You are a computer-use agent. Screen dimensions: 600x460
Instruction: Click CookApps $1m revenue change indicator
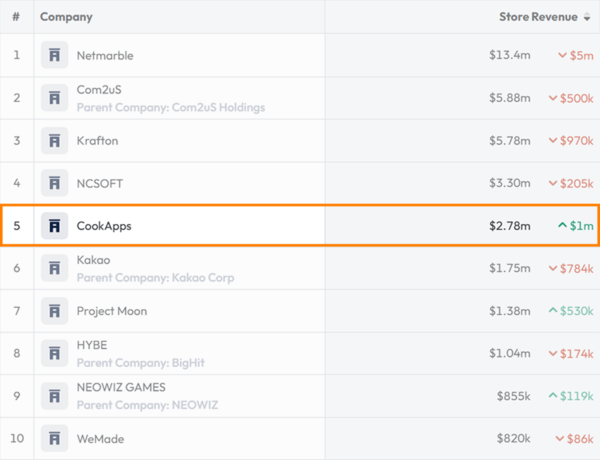point(576,226)
